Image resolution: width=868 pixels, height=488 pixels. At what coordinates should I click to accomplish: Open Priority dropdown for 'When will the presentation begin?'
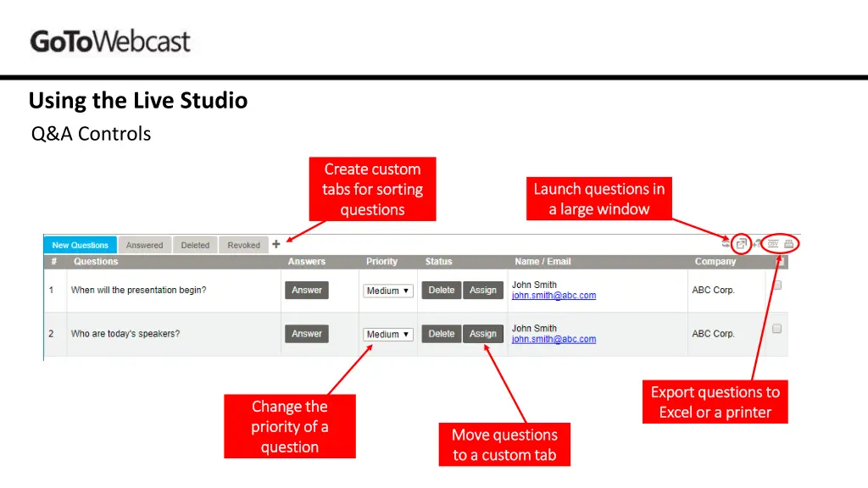(388, 291)
